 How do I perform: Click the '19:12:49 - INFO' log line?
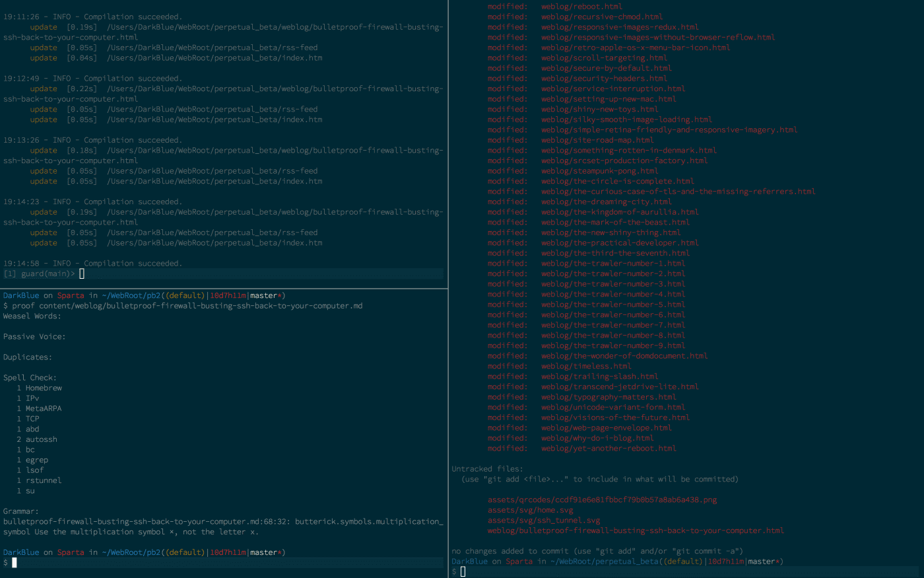(x=92, y=79)
